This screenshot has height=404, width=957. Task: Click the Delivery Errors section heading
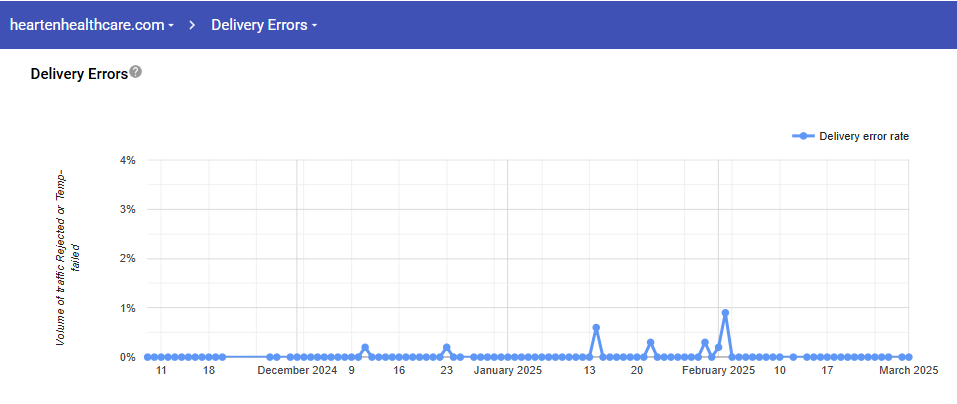tap(79, 74)
